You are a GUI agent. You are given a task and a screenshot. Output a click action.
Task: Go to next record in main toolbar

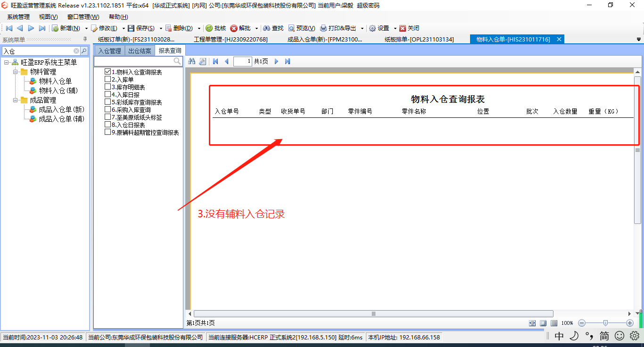31,28
